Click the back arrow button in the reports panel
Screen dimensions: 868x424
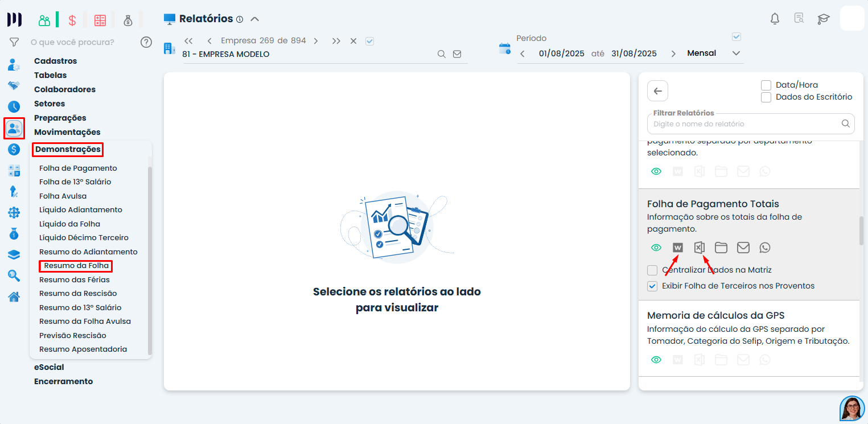click(x=657, y=90)
